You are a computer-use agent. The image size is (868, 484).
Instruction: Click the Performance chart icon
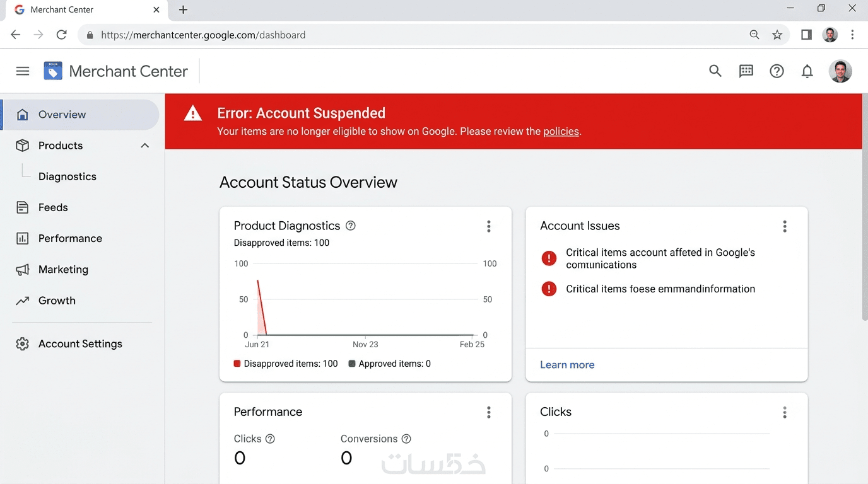(x=23, y=238)
